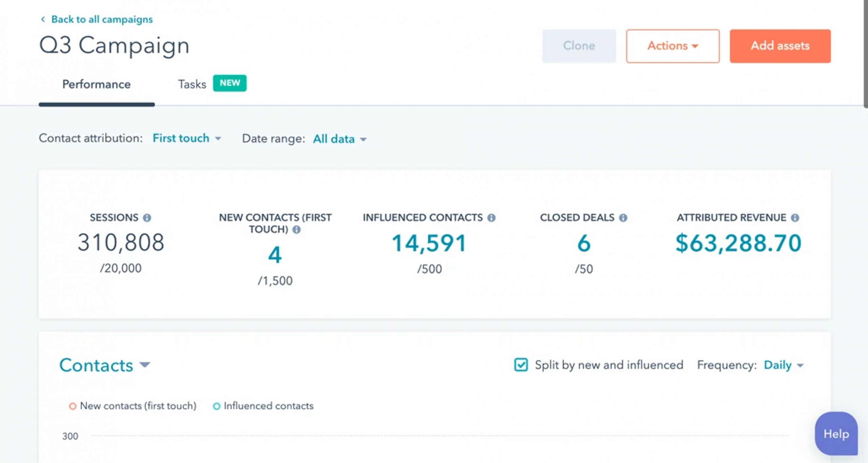Image resolution: width=868 pixels, height=463 pixels.
Task: Expand the Contacts chart selector
Action: point(104,365)
